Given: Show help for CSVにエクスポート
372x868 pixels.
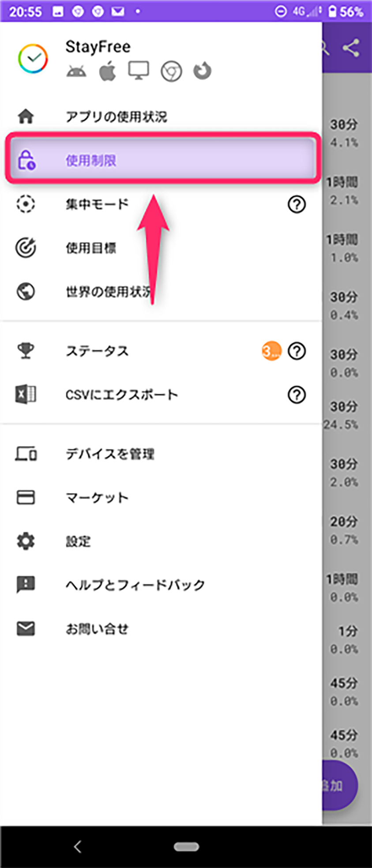Looking at the screenshot, I should point(297,395).
